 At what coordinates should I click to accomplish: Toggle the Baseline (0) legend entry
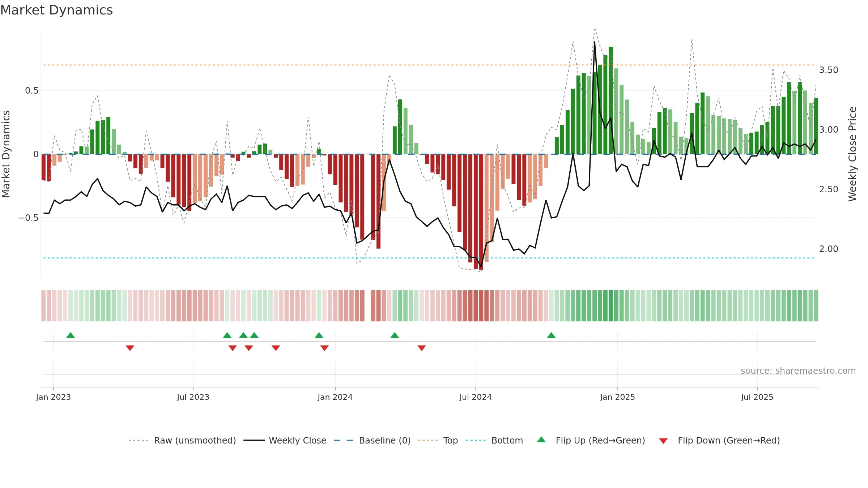click(x=372, y=440)
